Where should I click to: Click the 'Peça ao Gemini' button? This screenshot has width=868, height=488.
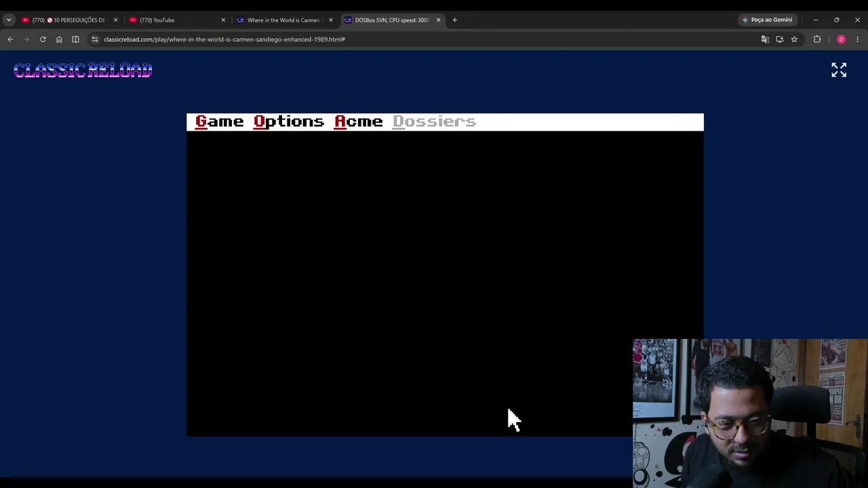[x=768, y=20]
